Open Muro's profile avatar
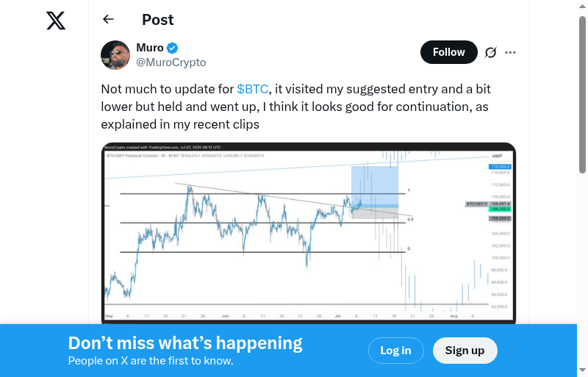The height and width of the screenshot is (377, 588). [115, 55]
